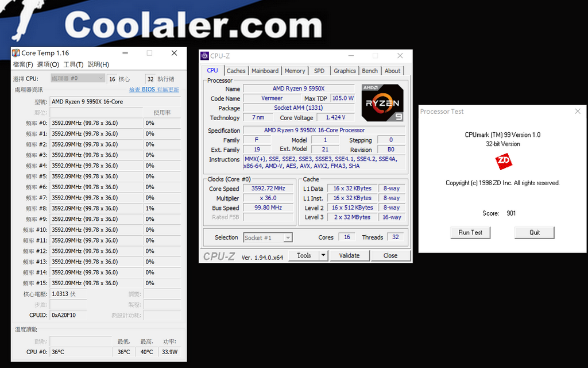
Task: Click Run Test in Processor Test
Action: point(470,232)
